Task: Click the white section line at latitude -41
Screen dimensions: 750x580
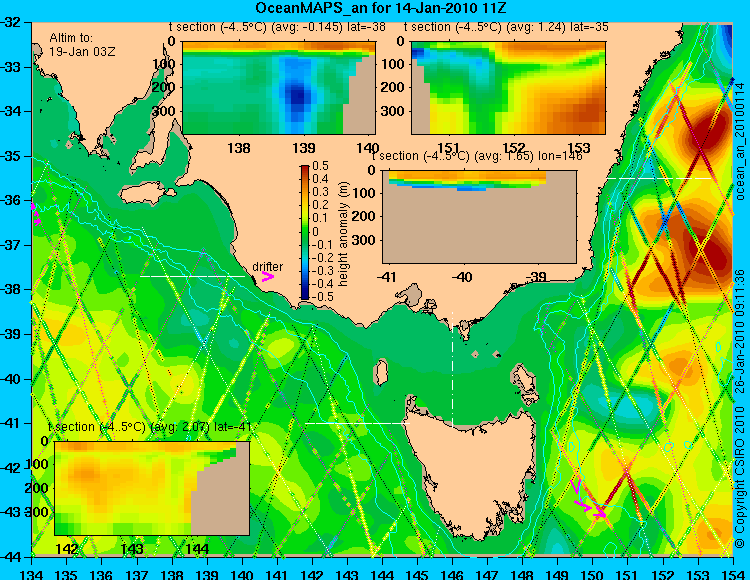Action: click(x=357, y=423)
